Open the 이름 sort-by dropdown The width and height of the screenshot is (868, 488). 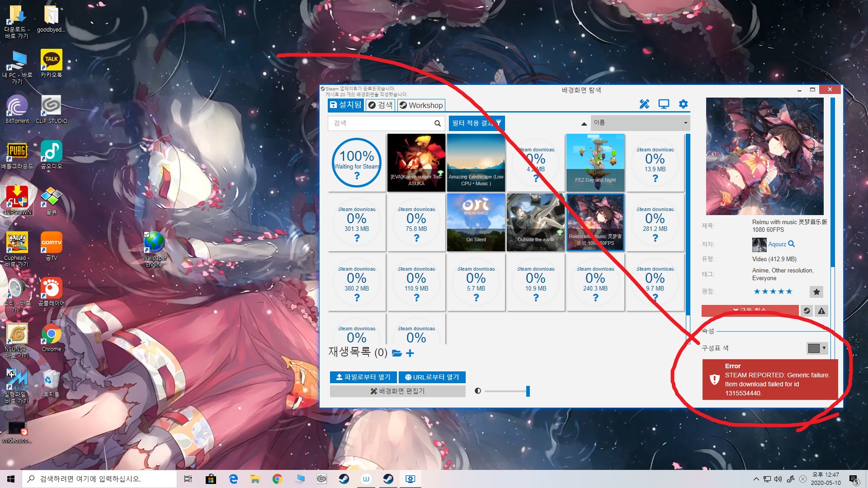click(641, 123)
